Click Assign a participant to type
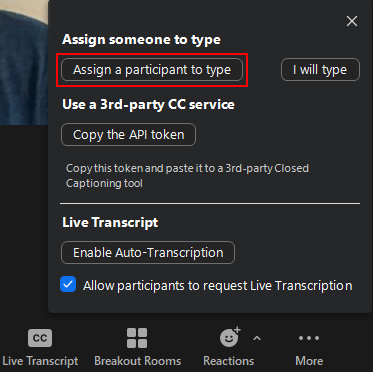Viewport: 373px width, 372px height. [152, 70]
